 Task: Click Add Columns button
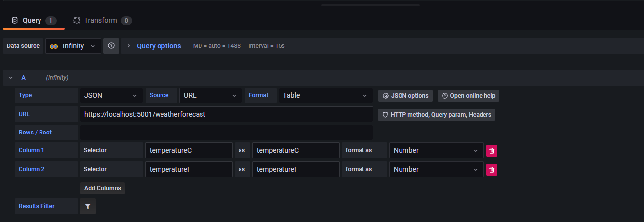(103, 188)
